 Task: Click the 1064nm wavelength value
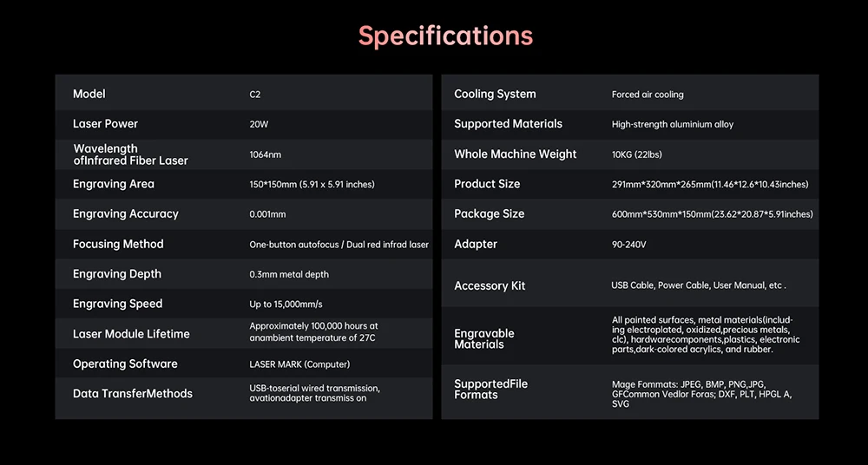pos(266,154)
